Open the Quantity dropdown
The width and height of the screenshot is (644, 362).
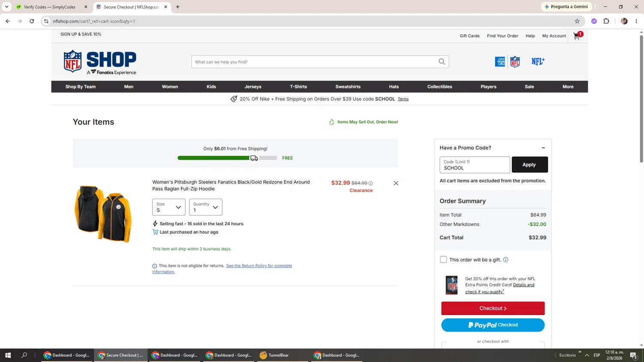tap(206, 207)
